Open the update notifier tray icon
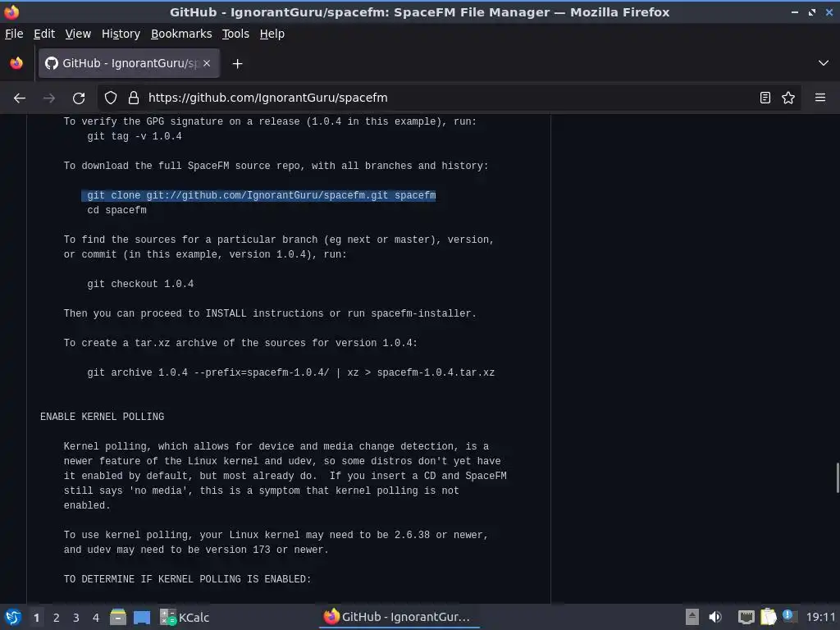Viewport: 840px width, 630px height. coord(789,616)
